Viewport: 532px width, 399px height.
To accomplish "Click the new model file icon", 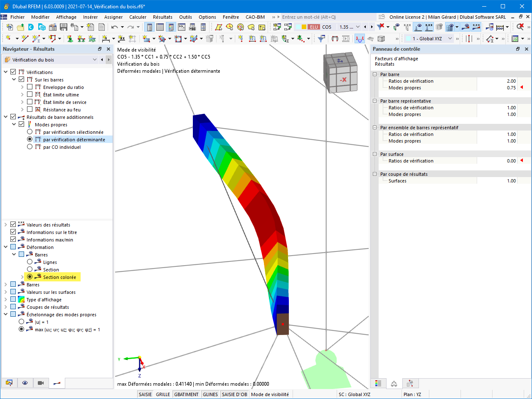I will click(9, 27).
